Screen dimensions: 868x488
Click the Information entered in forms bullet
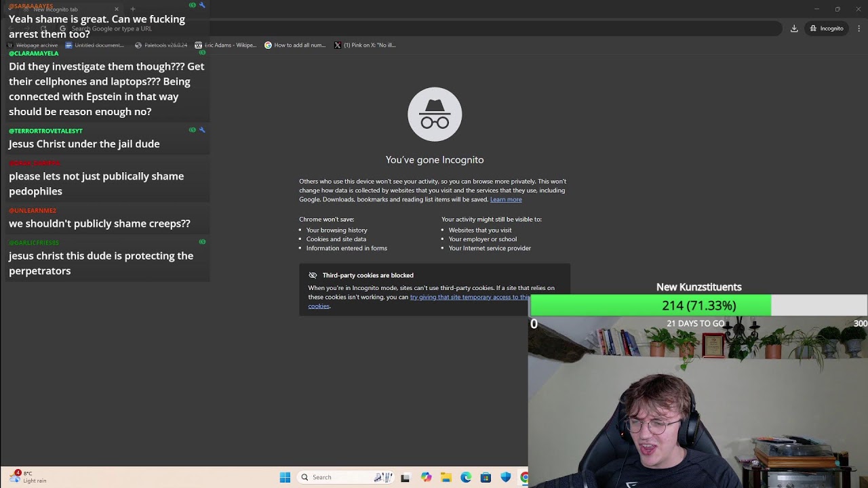(x=347, y=248)
